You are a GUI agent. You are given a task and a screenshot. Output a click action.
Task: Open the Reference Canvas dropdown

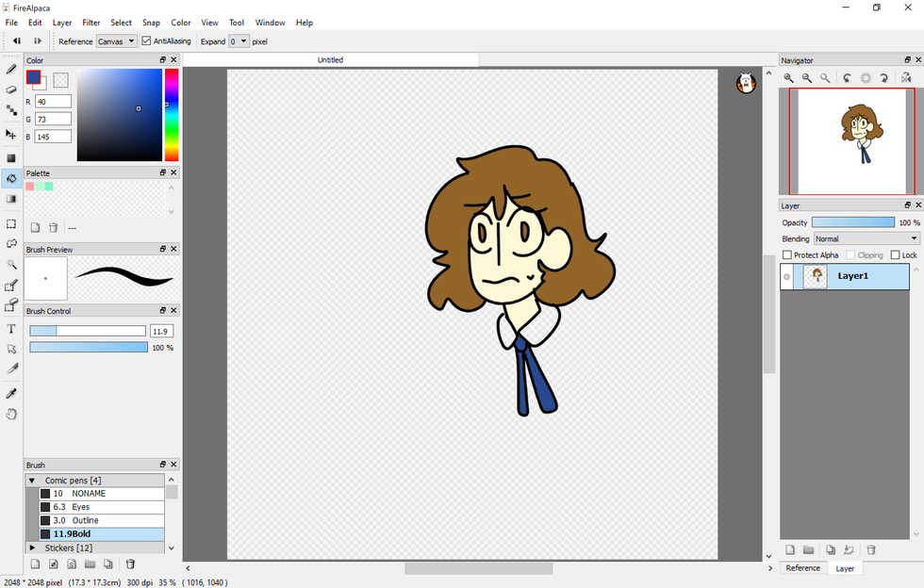tap(117, 41)
